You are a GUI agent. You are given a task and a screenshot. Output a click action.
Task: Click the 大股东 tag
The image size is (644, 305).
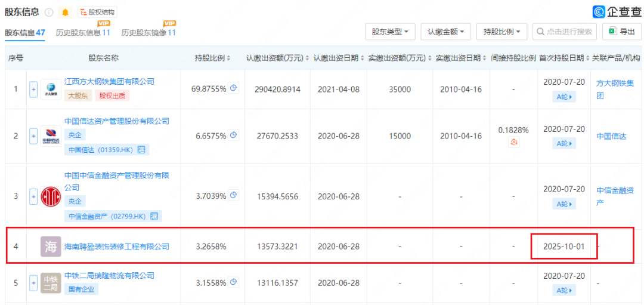[78, 95]
